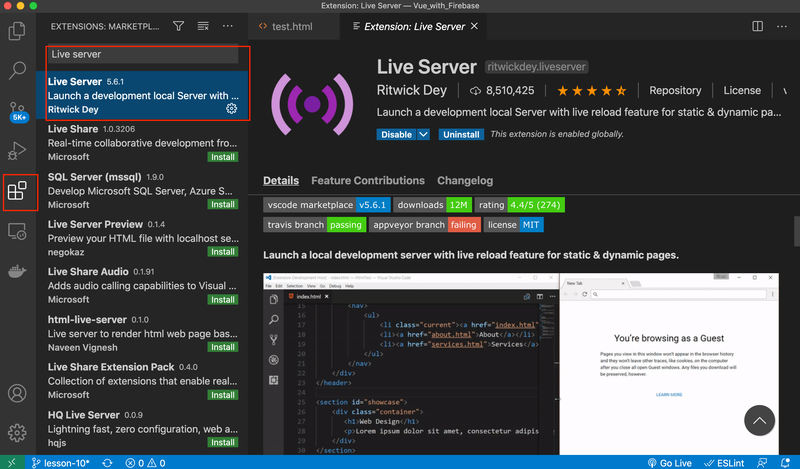Open editor more actions ellipsis
This screenshot has height=469, width=800.
tap(782, 26)
